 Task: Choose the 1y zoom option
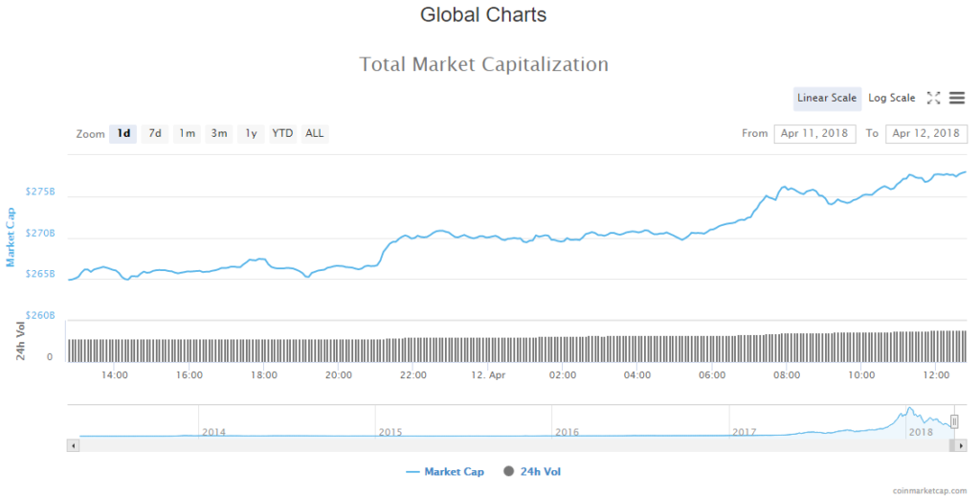[x=251, y=134]
